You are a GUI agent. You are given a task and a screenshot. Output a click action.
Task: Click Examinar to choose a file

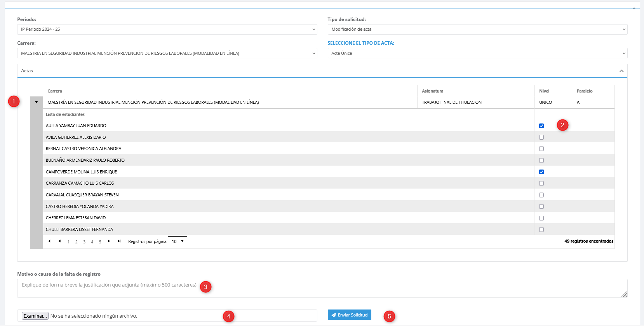[35, 316]
